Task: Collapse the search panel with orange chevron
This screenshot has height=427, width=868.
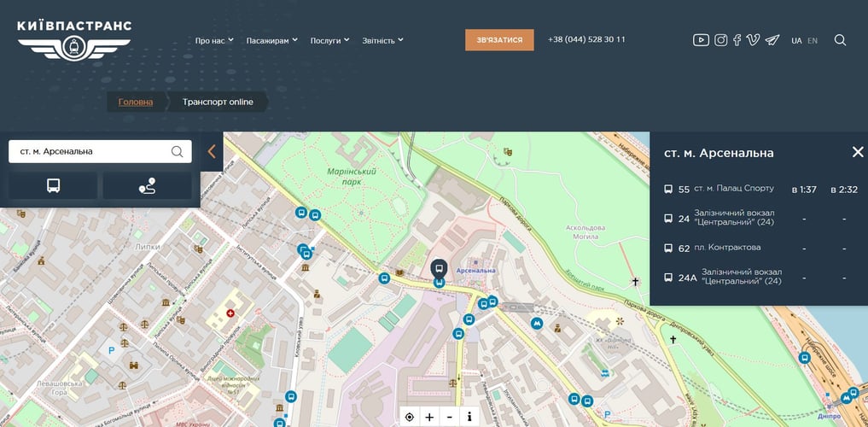Action: click(212, 152)
